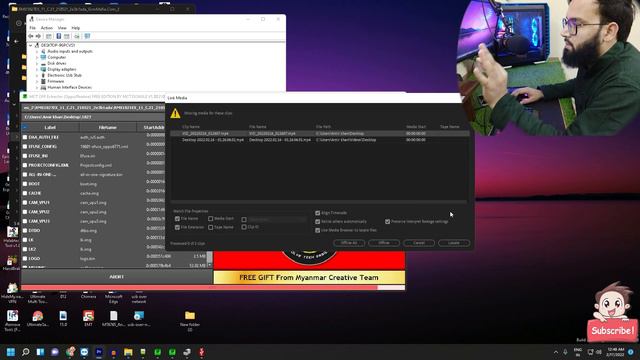Select the EMT desktop shortcut

click(88, 318)
